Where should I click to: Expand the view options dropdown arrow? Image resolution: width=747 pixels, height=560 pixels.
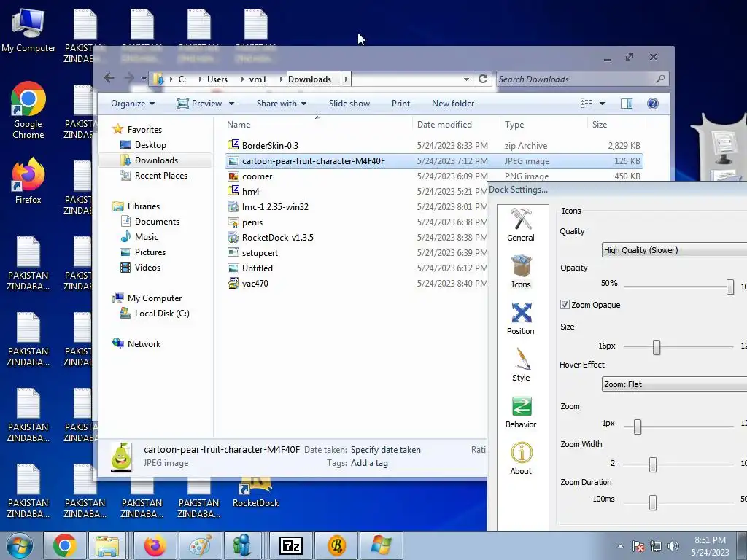point(602,104)
